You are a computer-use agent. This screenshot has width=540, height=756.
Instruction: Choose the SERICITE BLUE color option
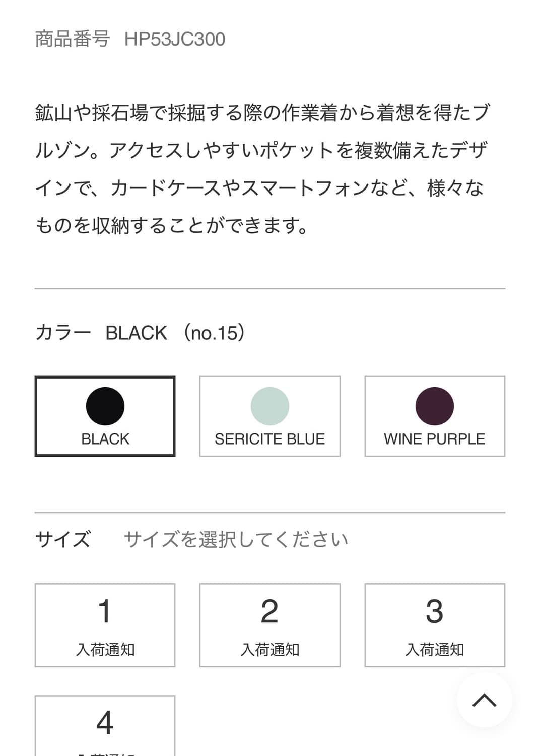pyautogui.click(x=269, y=416)
